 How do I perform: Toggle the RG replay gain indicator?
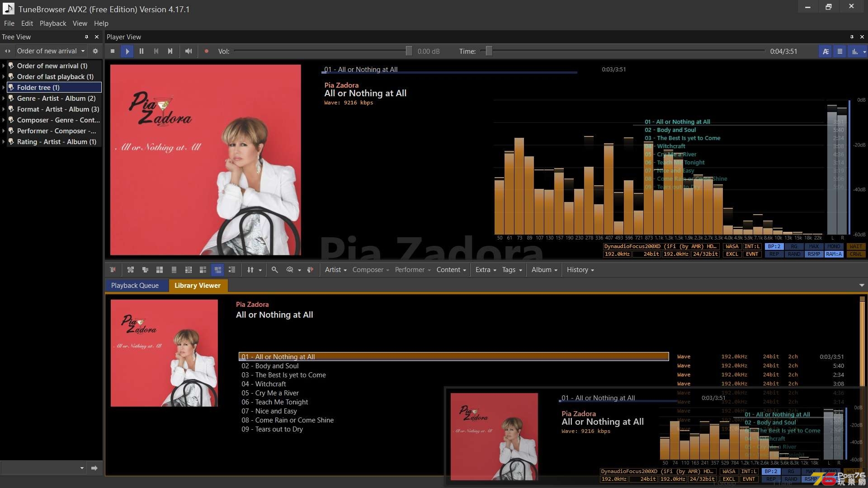point(794,247)
